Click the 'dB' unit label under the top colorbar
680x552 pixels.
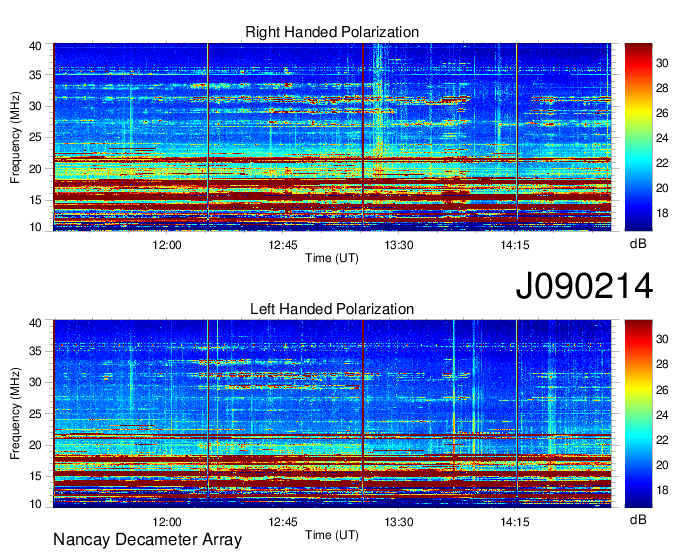coord(638,244)
